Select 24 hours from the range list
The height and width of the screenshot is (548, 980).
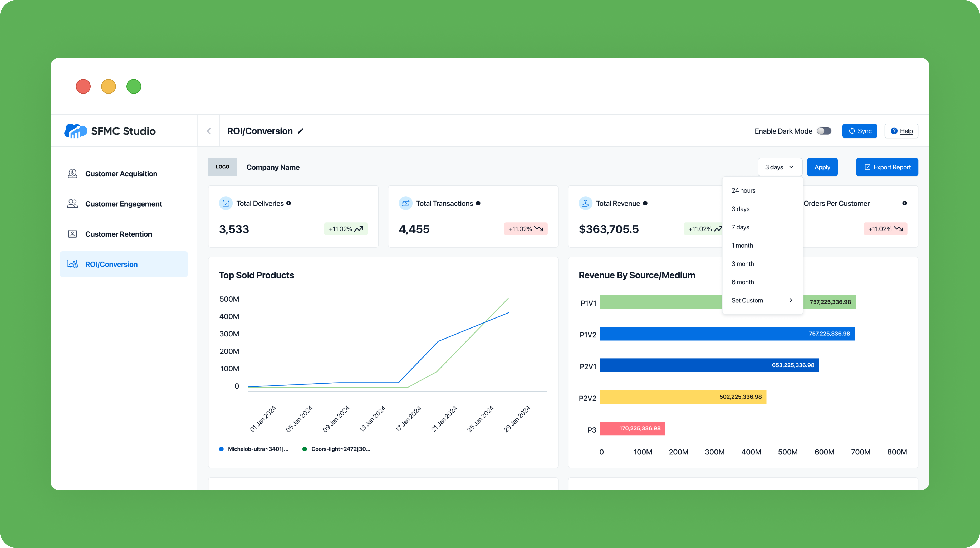tap(762, 190)
